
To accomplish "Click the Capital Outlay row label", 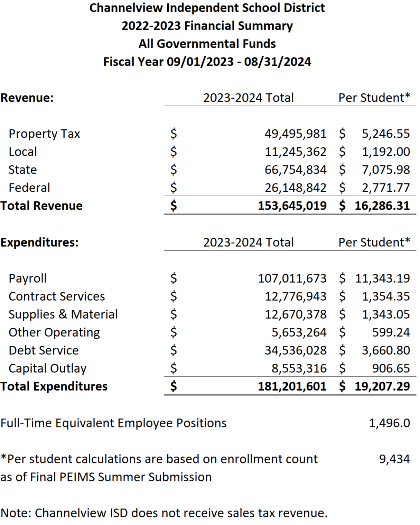I will tap(47, 369).
